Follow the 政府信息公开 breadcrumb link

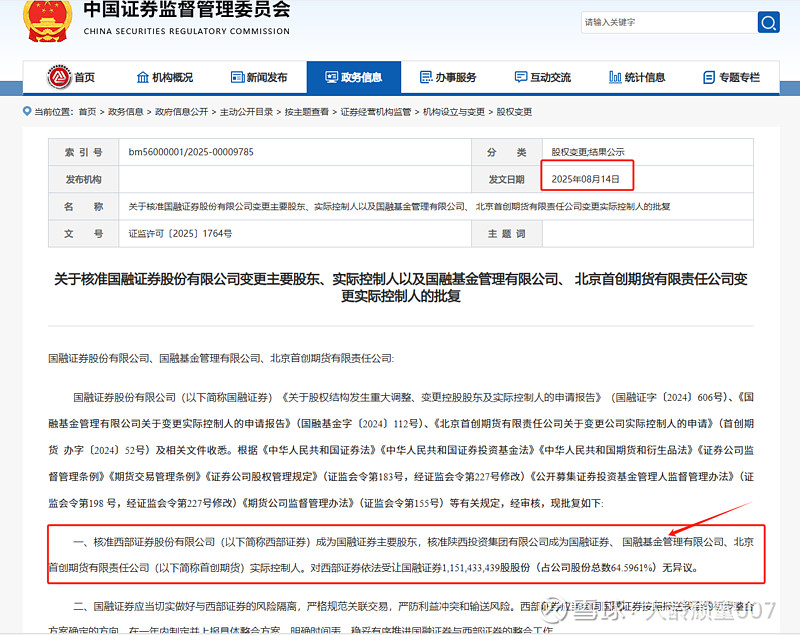pos(181,112)
